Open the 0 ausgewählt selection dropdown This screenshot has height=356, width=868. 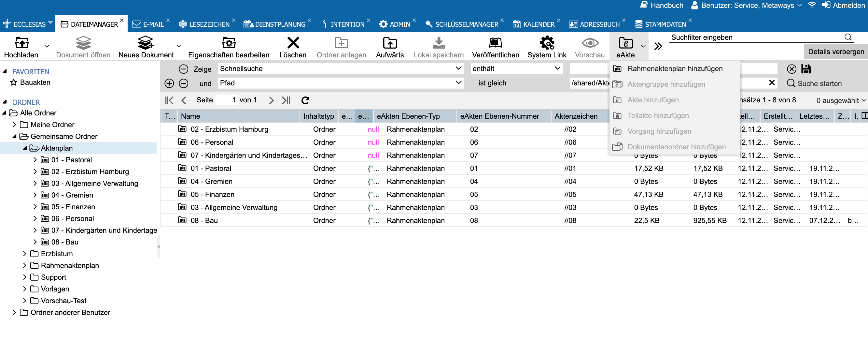841,100
